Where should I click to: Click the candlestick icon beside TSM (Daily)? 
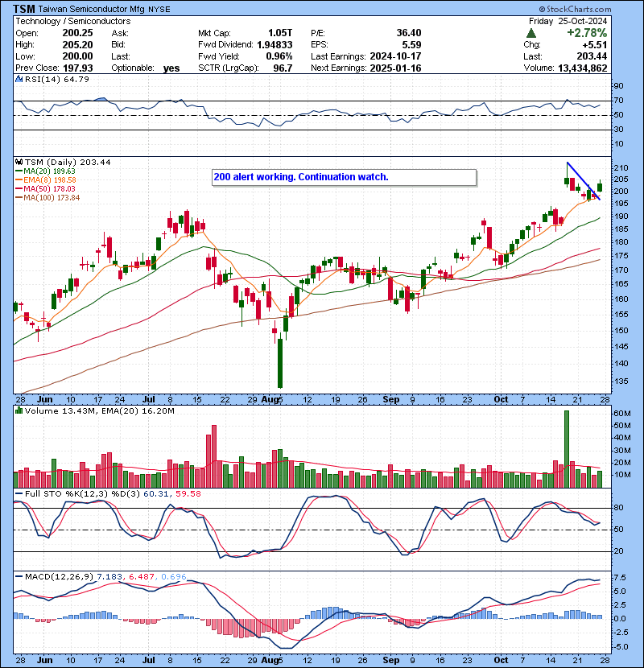pyautogui.click(x=19, y=162)
